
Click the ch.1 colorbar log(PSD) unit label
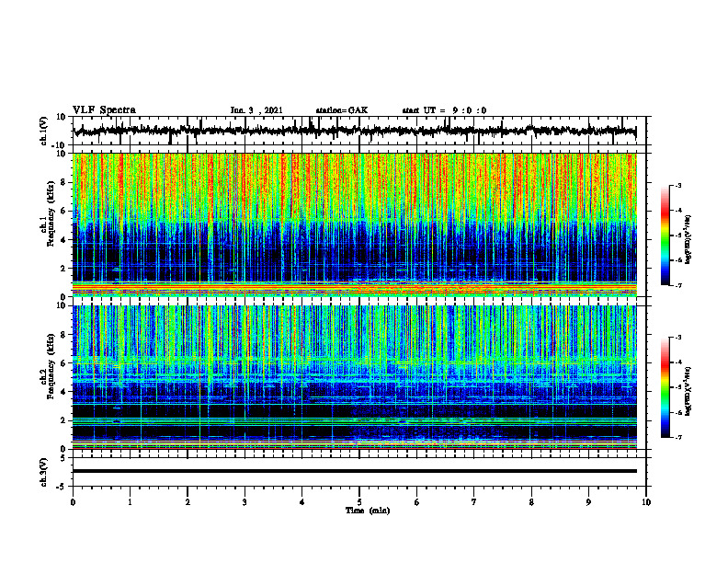click(689, 240)
